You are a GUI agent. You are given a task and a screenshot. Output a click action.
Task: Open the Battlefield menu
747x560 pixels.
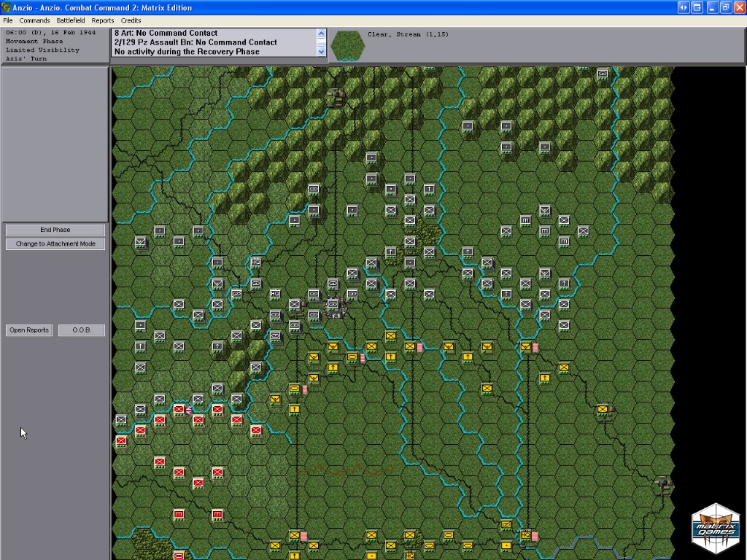71,20
